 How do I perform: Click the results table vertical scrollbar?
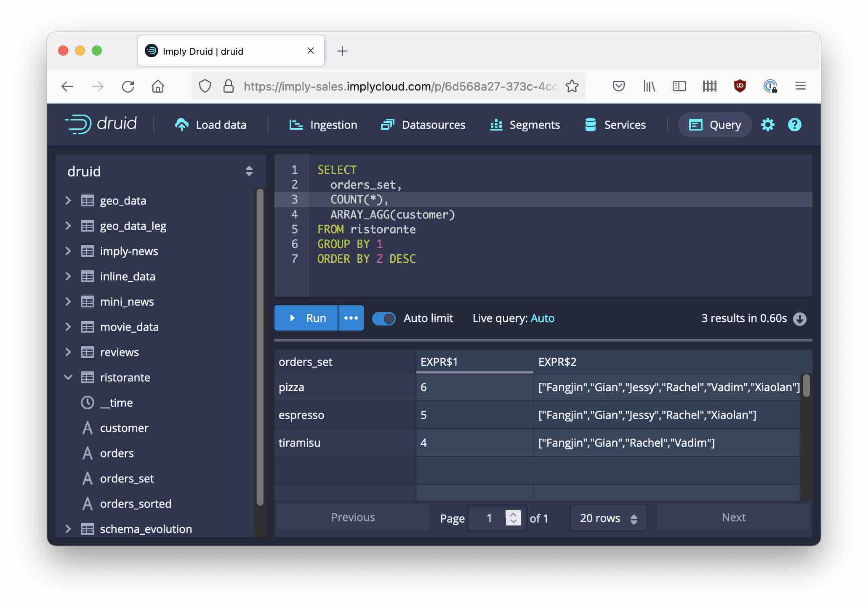click(806, 386)
